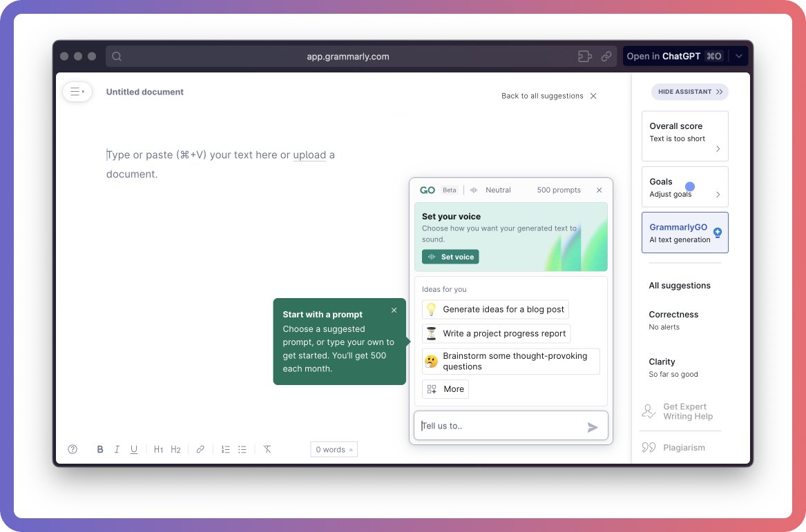This screenshot has height=532, width=806.
Task: Click Back to all suggestions
Action: pos(542,96)
